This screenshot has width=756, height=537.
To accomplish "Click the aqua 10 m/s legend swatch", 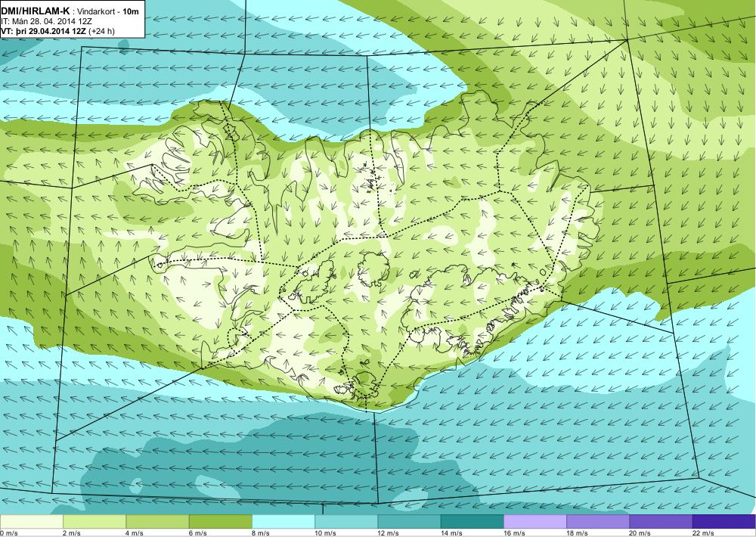I will 346,521.
